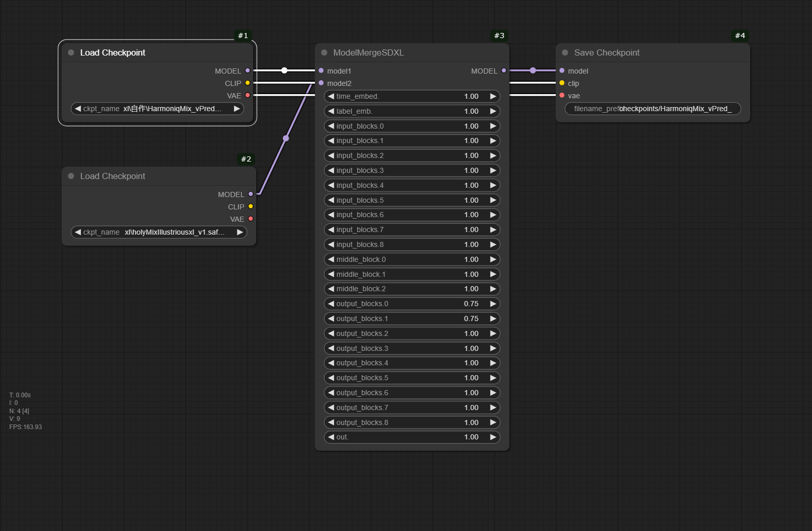Click the filename_prefix input field

[652, 109]
